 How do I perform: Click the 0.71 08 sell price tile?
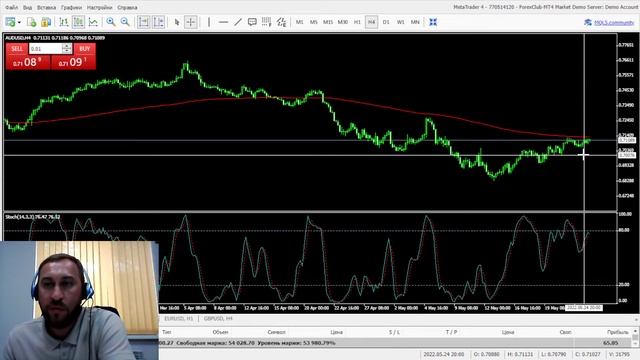[28, 62]
